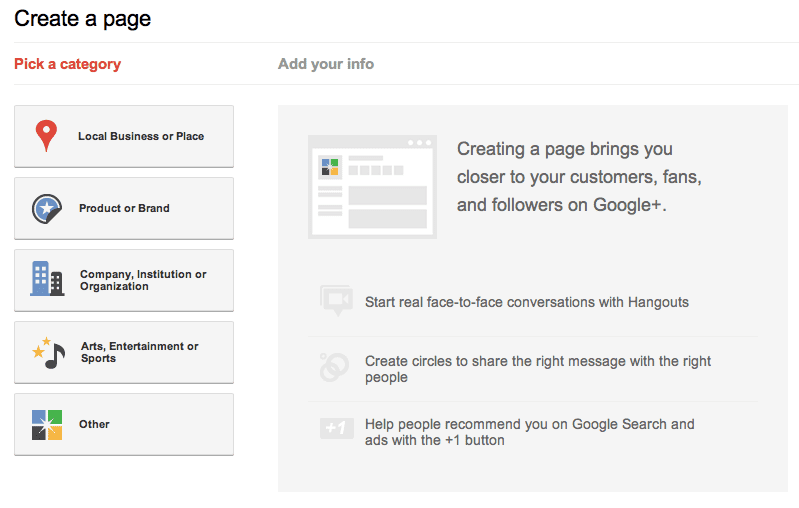
Task: Go to the Add your info step
Action: (x=326, y=64)
